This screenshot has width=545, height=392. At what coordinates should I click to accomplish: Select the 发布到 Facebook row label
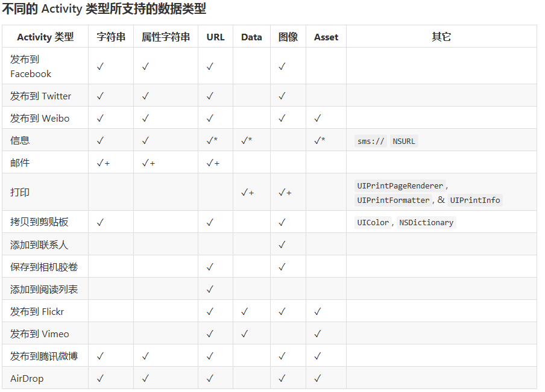click(x=31, y=66)
